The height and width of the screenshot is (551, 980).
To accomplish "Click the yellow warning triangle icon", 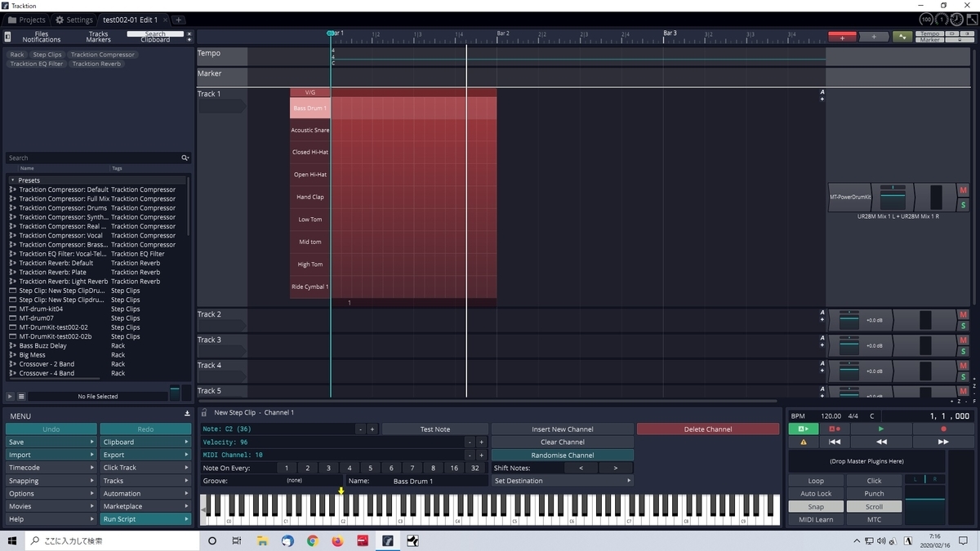I will coord(804,442).
